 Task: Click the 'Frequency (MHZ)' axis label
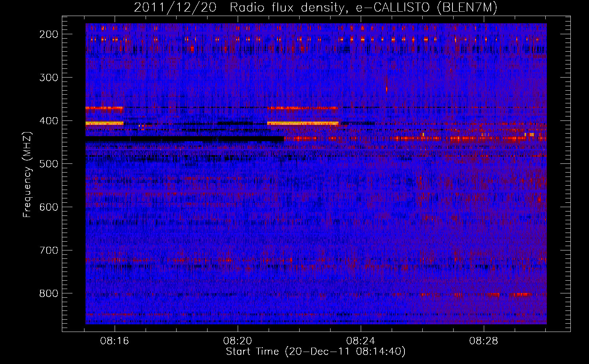tap(27, 175)
